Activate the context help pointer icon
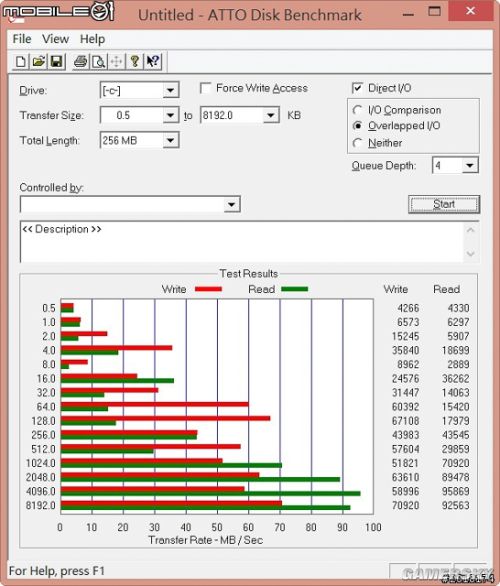 point(153,61)
